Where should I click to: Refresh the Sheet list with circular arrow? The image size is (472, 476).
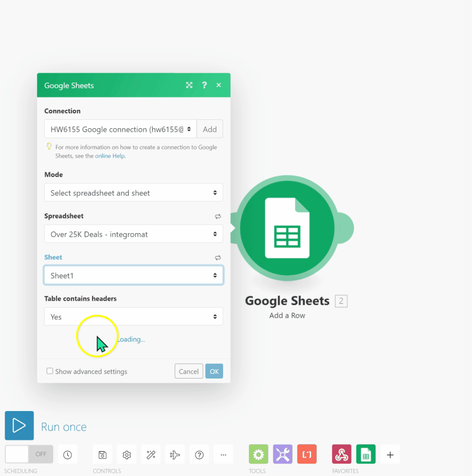[217, 257]
